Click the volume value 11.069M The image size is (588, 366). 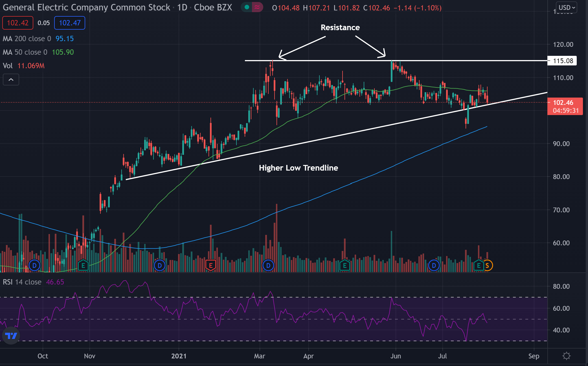pos(31,66)
